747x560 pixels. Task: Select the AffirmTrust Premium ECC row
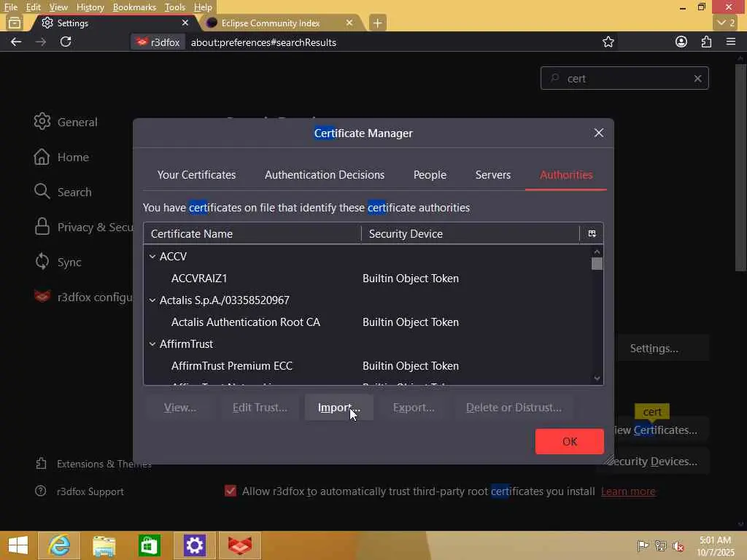(x=368, y=366)
